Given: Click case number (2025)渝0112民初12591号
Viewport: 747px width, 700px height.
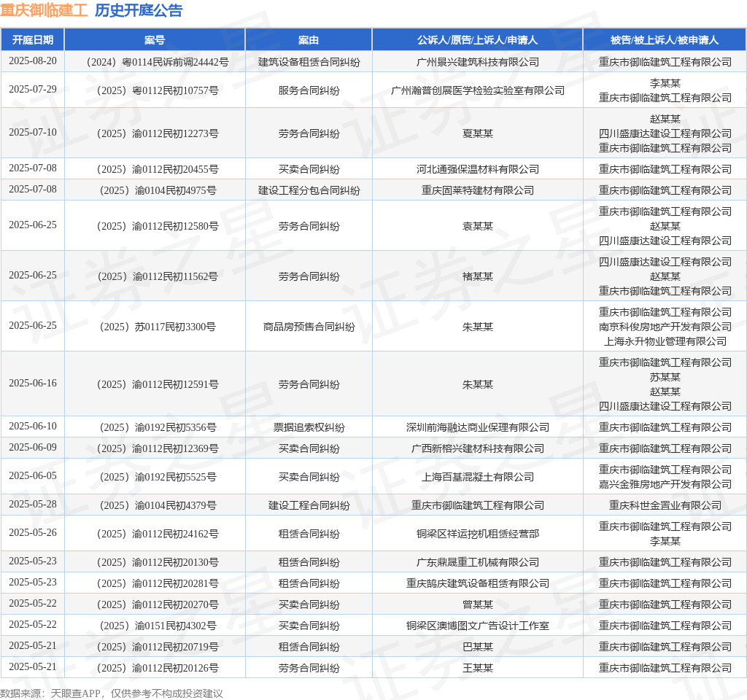Looking at the screenshot, I should pyautogui.click(x=155, y=384).
